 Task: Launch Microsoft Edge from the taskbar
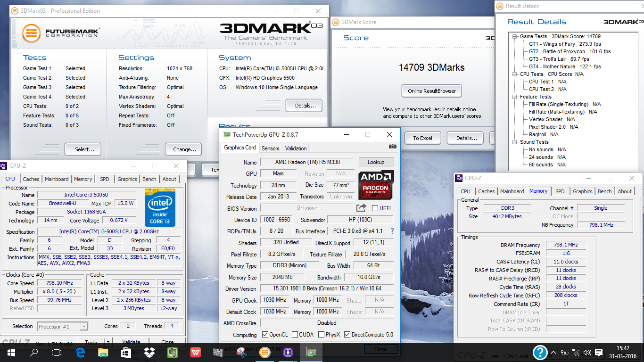coord(80,352)
